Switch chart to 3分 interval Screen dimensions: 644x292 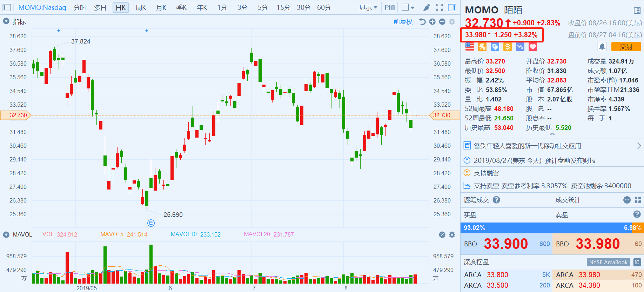tap(242, 7)
